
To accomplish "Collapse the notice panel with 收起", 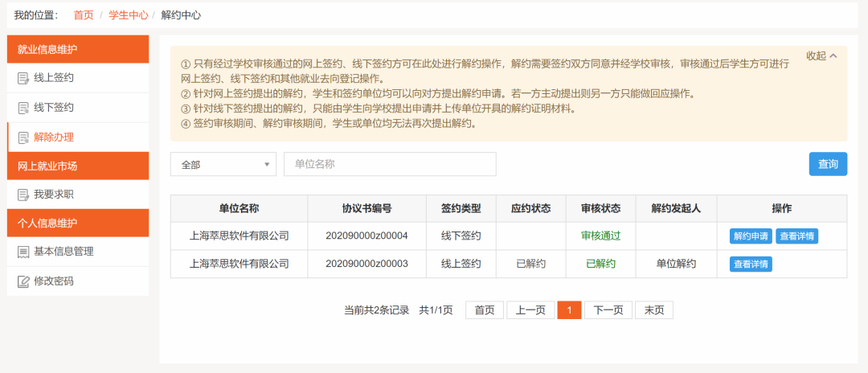I will 821,56.
